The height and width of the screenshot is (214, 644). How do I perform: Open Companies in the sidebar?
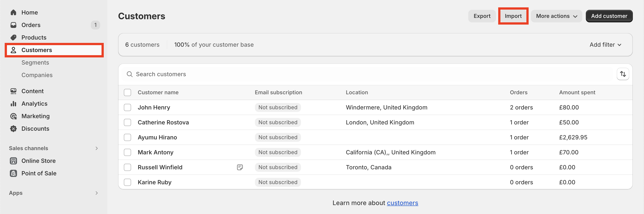pyautogui.click(x=37, y=75)
